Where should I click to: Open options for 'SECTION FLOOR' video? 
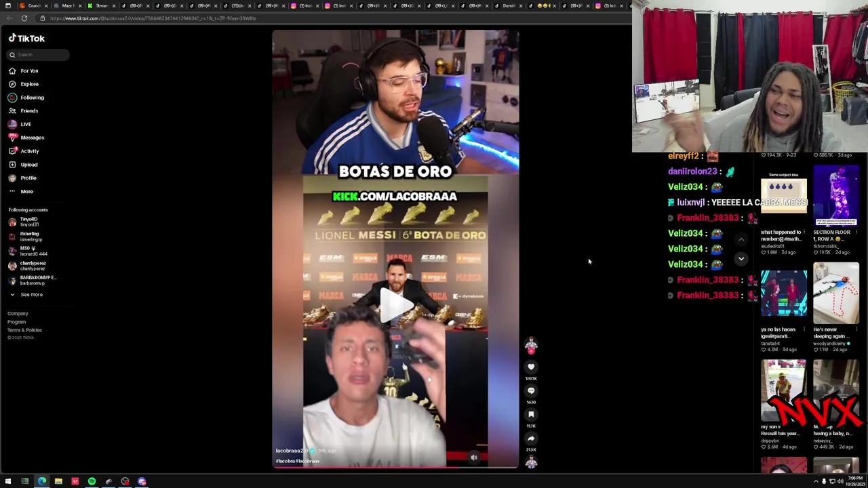point(857,232)
